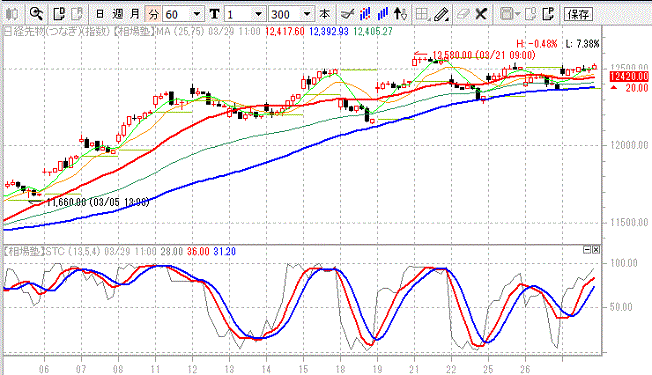Click the red 12420.00 current price label
The height and width of the screenshot is (375, 652).
click(x=630, y=76)
